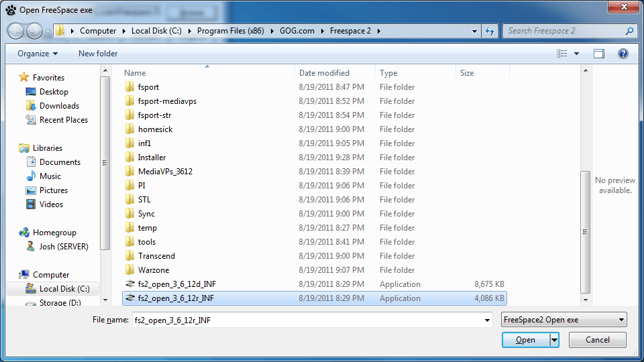Click the Back navigation arrow button
Viewport: 644px width, 362px height.
(16, 31)
